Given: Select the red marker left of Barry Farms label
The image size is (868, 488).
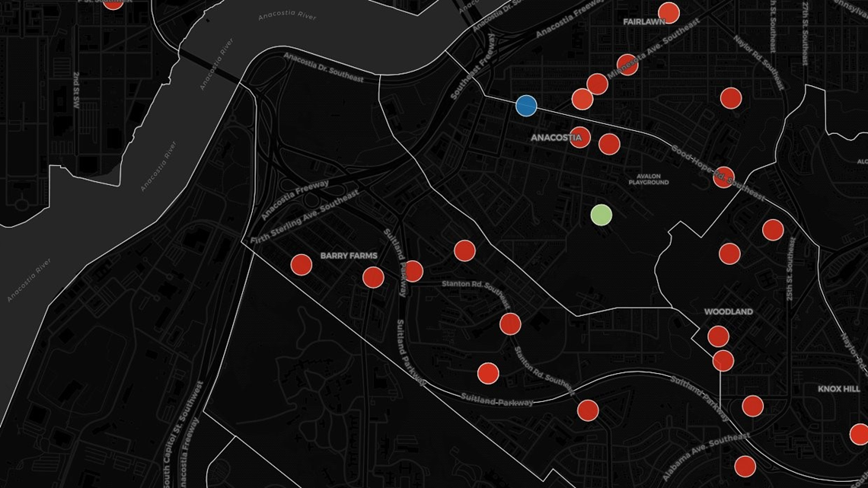Looking at the screenshot, I should [x=302, y=264].
